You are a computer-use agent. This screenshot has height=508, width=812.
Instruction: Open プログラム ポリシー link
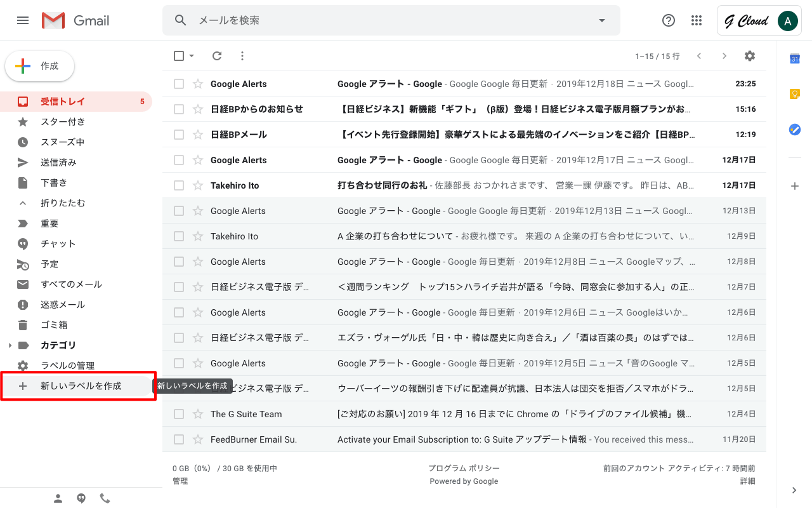pyautogui.click(x=464, y=468)
